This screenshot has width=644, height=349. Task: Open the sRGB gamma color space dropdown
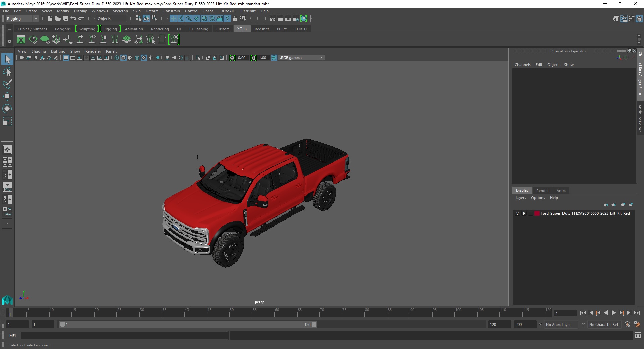tap(301, 58)
